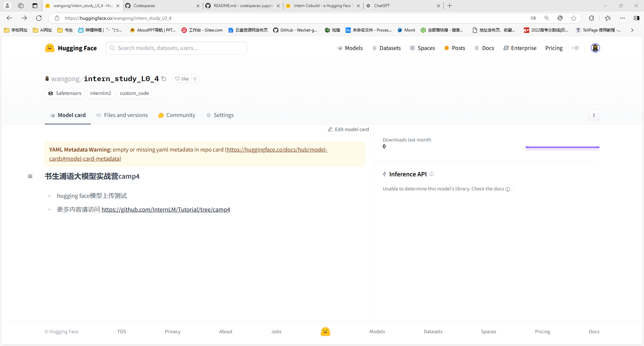Screen dimensions: 644x346
Task: Reload the current page
Action: 39,18
